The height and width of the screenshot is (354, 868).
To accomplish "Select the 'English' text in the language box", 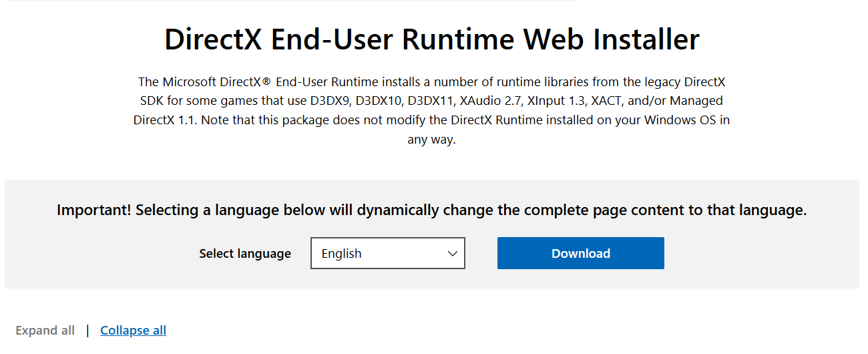I will click(x=341, y=254).
